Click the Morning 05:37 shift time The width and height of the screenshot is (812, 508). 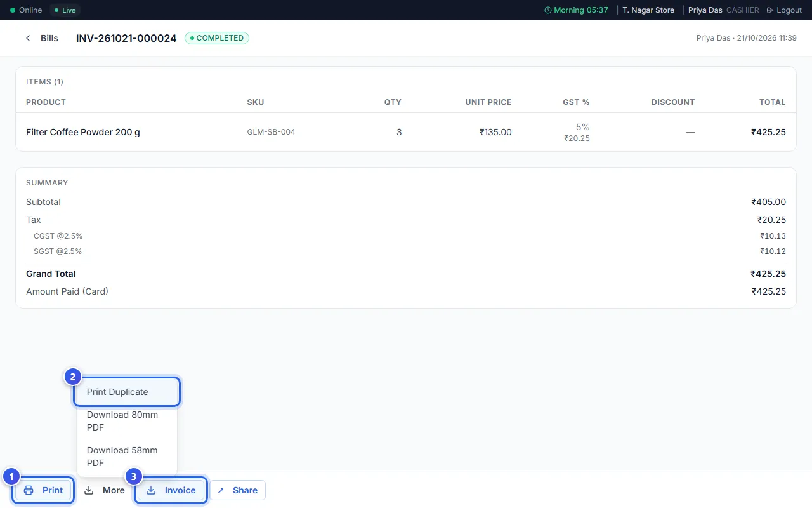click(x=581, y=10)
